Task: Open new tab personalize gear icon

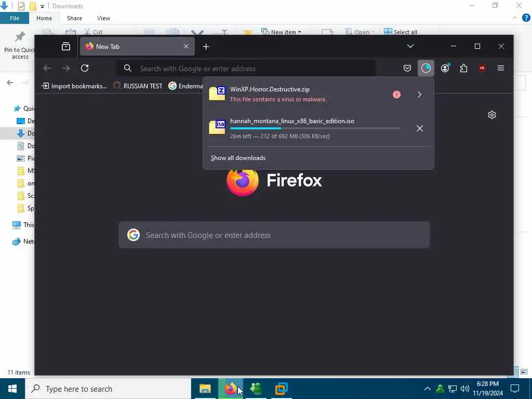Action: [491, 115]
